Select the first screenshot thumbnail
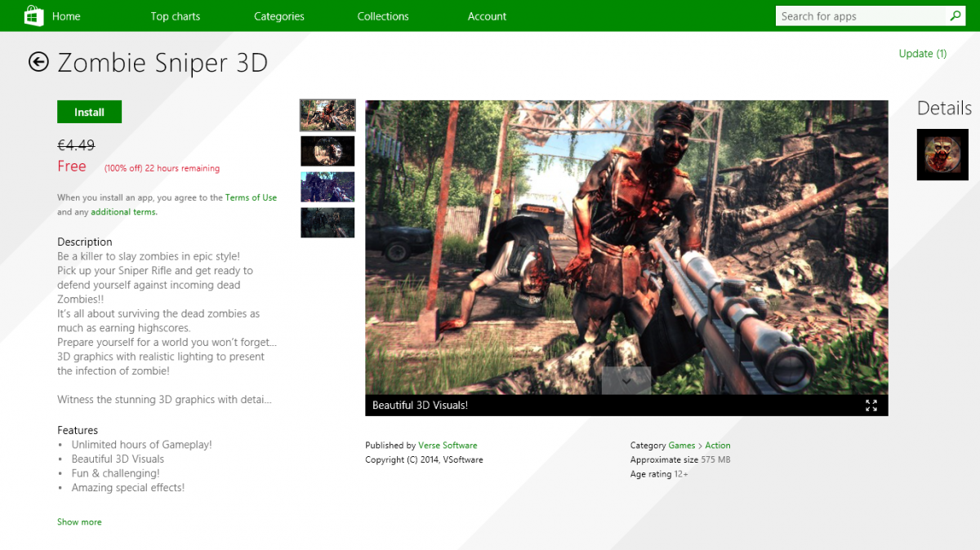 pyautogui.click(x=327, y=115)
